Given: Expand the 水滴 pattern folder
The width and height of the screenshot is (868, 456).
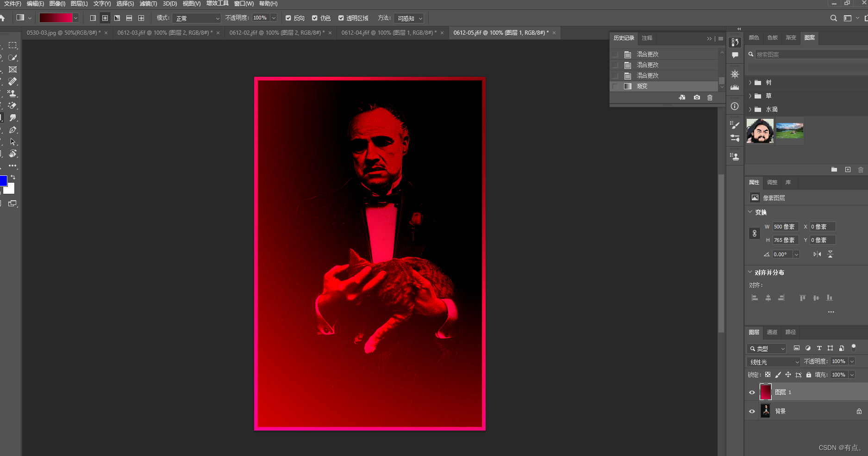Looking at the screenshot, I should 750,109.
